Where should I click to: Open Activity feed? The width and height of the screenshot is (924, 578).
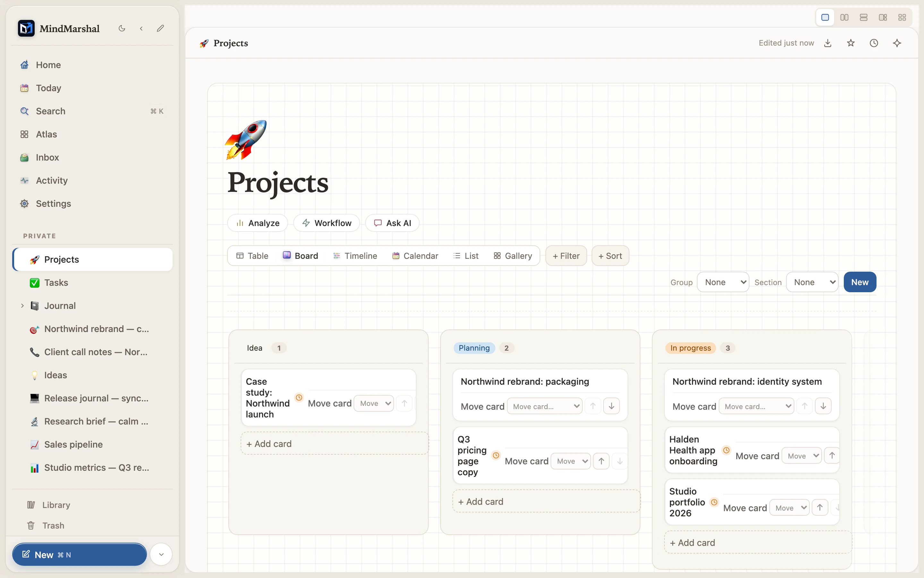(92, 180)
